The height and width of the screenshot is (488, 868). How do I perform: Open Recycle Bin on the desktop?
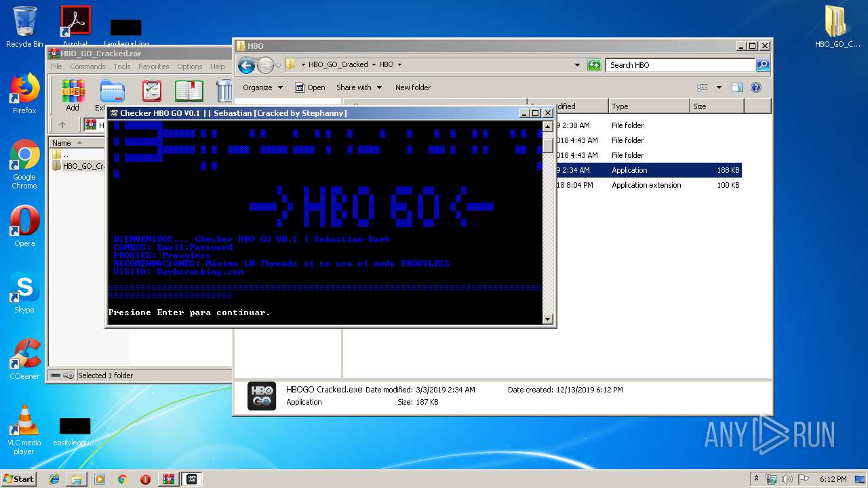[x=24, y=27]
